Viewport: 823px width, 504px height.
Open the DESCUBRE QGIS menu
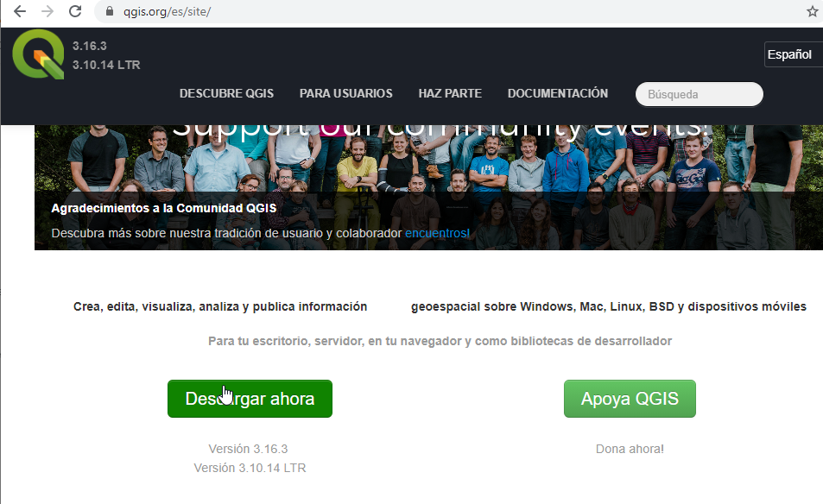[226, 93]
